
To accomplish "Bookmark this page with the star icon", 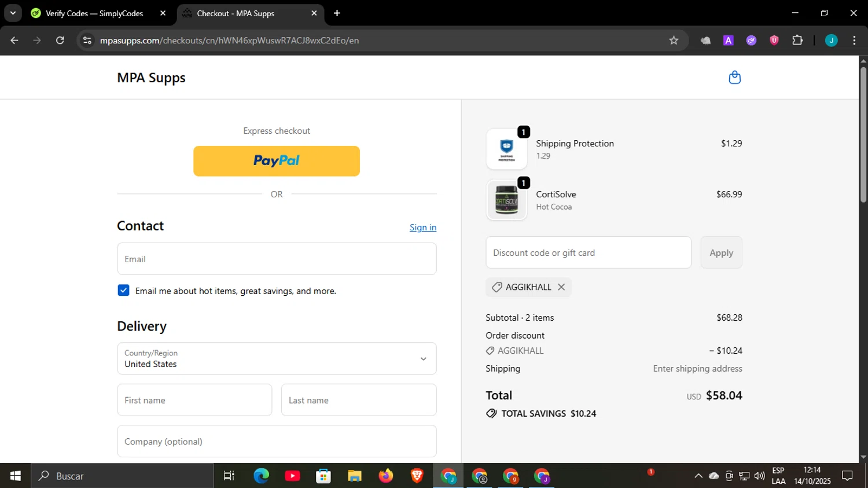I will (x=674, y=41).
